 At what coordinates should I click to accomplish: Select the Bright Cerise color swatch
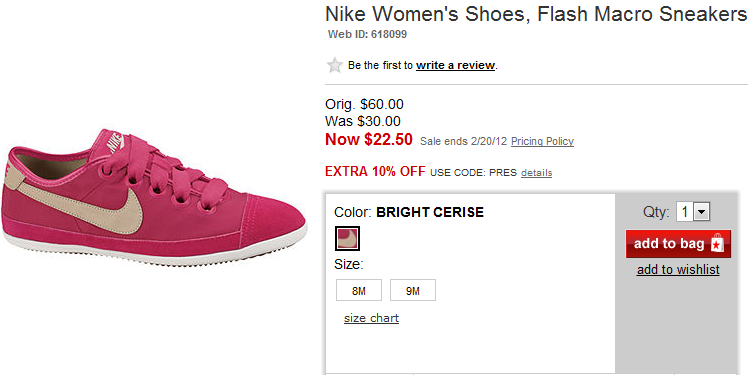coord(347,239)
